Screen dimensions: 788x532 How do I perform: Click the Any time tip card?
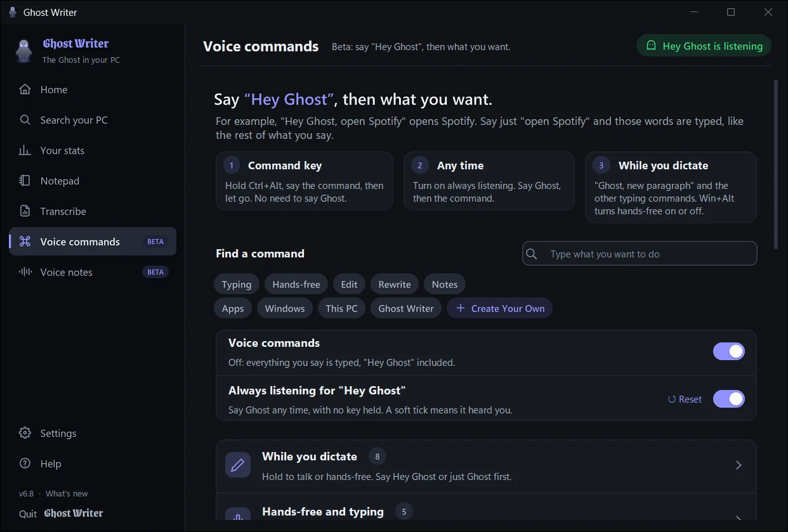[489, 181]
